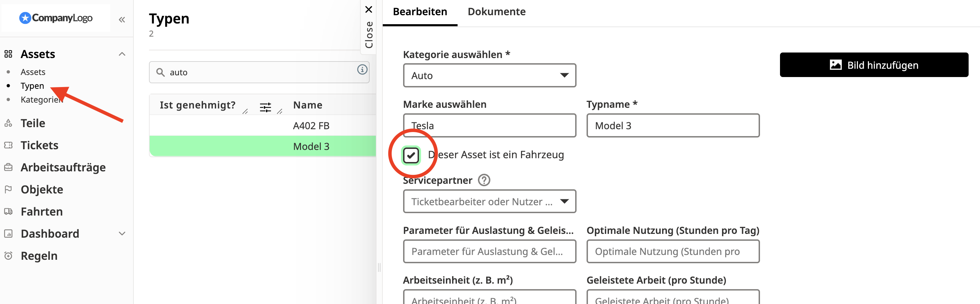Click the Typname input field
The width and height of the screenshot is (980, 304).
(673, 126)
